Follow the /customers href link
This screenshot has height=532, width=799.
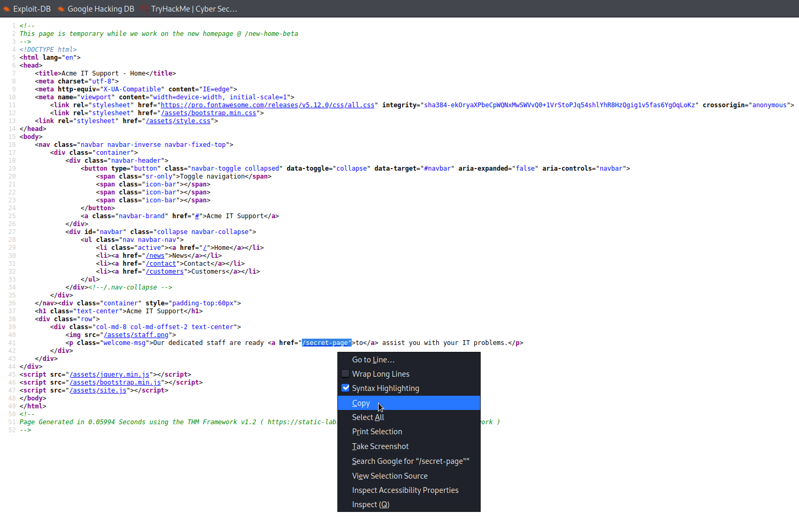[x=165, y=272]
